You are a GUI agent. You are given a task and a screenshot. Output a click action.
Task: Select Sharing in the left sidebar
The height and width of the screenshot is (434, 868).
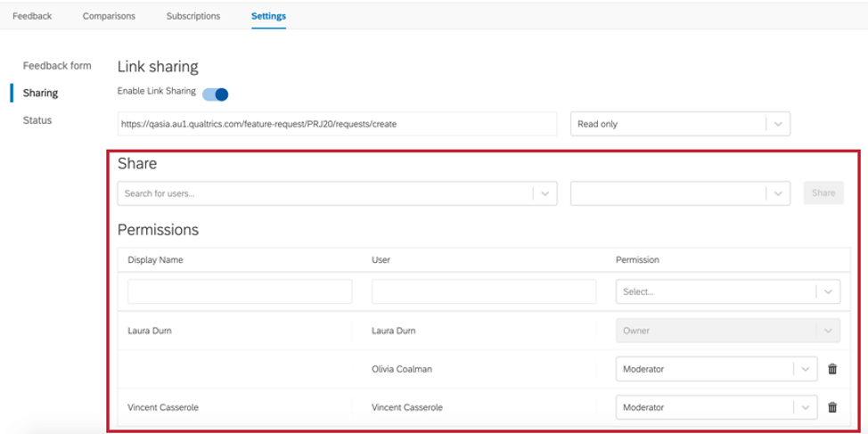pos(40,93)
